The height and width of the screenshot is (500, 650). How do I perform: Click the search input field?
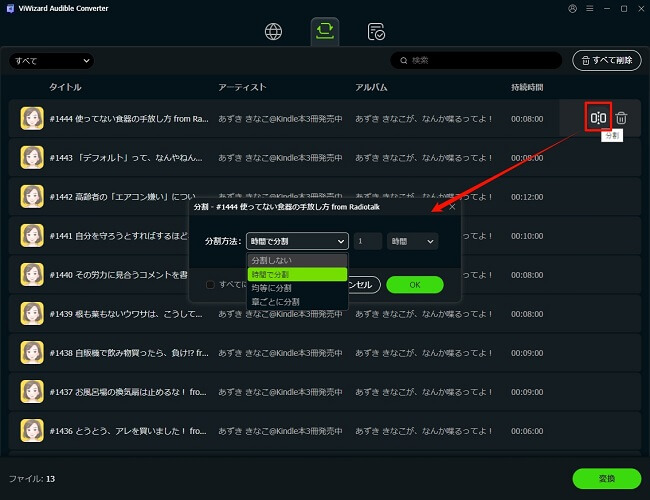tap(476, 61)
